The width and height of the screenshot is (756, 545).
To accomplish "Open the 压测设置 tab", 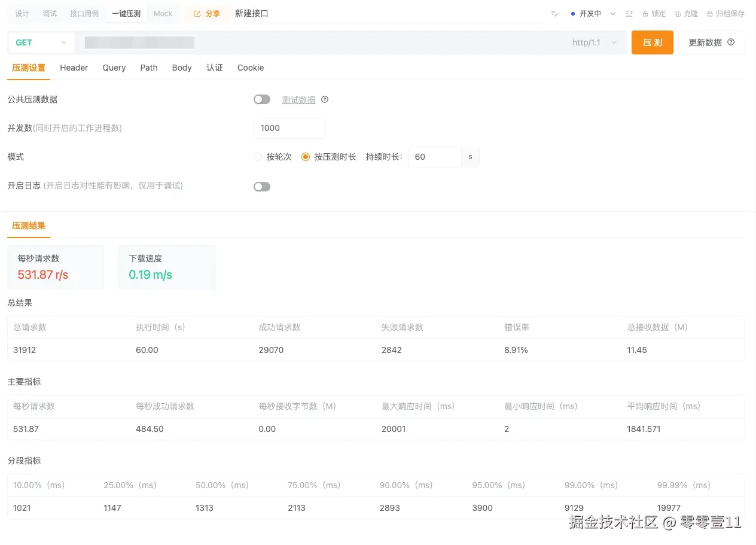I will [x=29, y=68].
